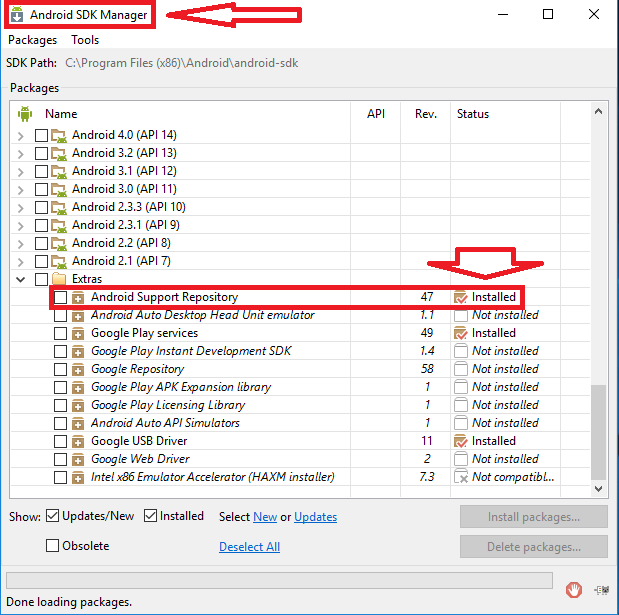
Task: Check the Android 4.0 (API 14) checkbox
Action: pos(41,135)
